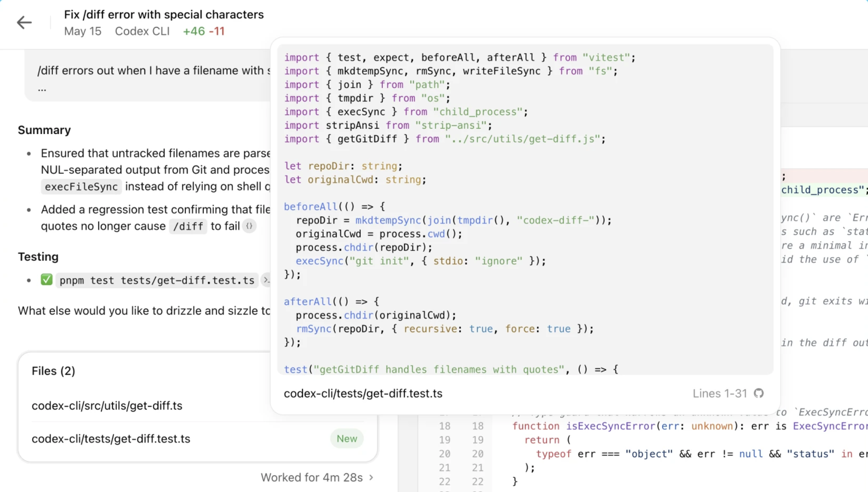Select codex-cli/tests/get-diff.test.ts file

pos(111,438)
